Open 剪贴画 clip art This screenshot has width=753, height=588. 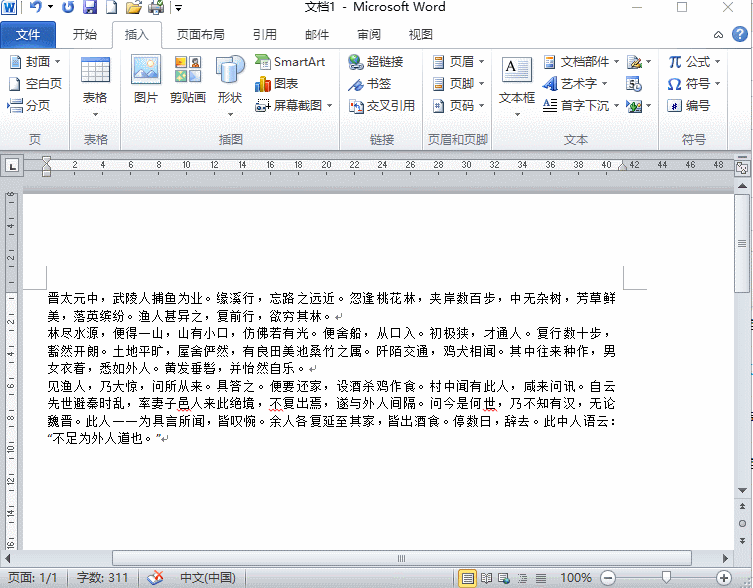(188, 79)
